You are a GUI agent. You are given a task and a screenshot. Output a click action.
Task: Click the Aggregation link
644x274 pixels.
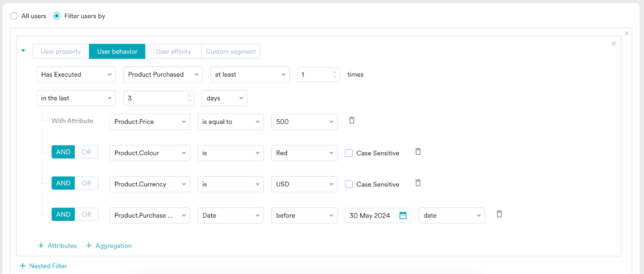(x=109, y=246)
